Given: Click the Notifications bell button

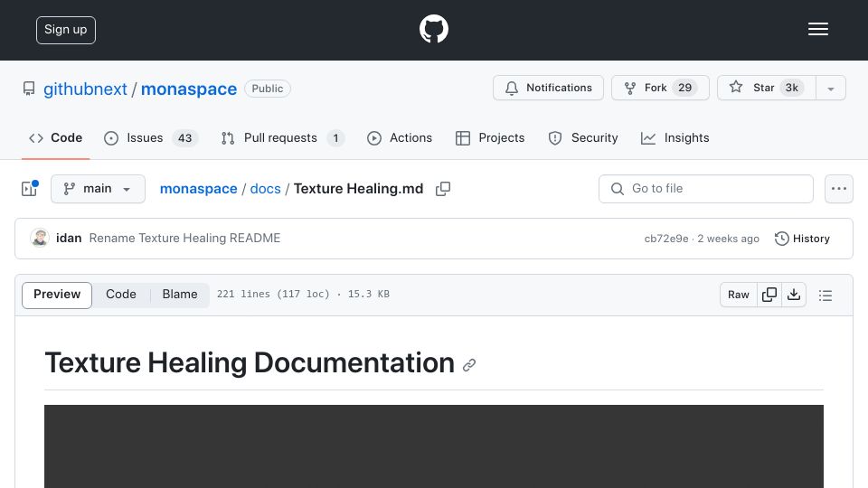Looking at the screenshot, I should 548,88.
